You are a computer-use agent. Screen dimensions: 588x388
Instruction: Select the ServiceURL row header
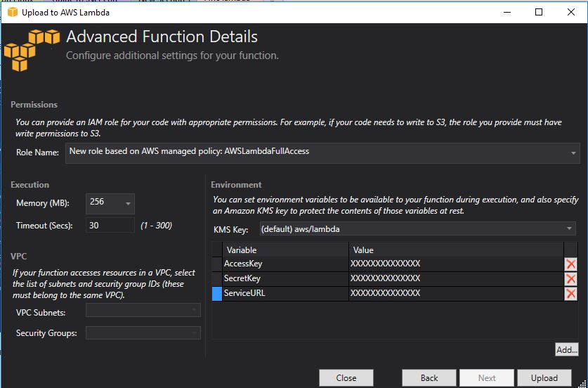point(217,294)
